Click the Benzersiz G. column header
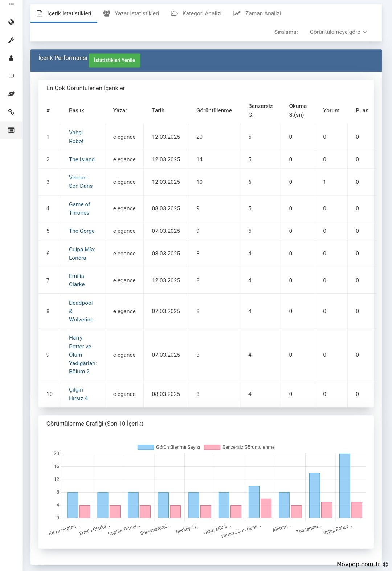The height and width of the screenshot is (571, 392). [x=260, y=110]
